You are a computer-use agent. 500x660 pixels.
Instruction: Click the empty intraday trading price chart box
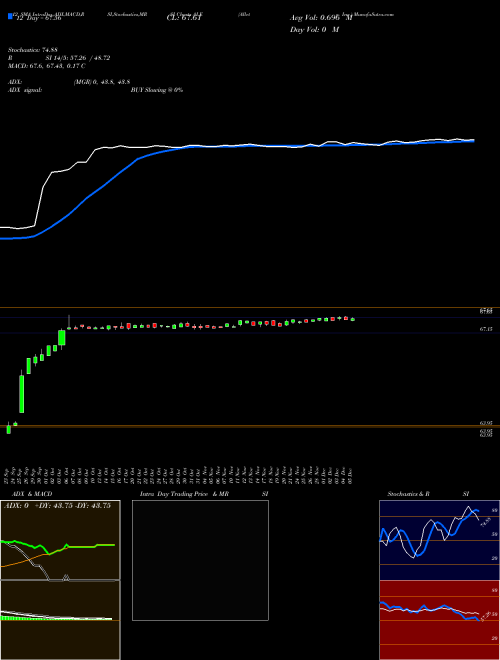(x=200, y=560)
